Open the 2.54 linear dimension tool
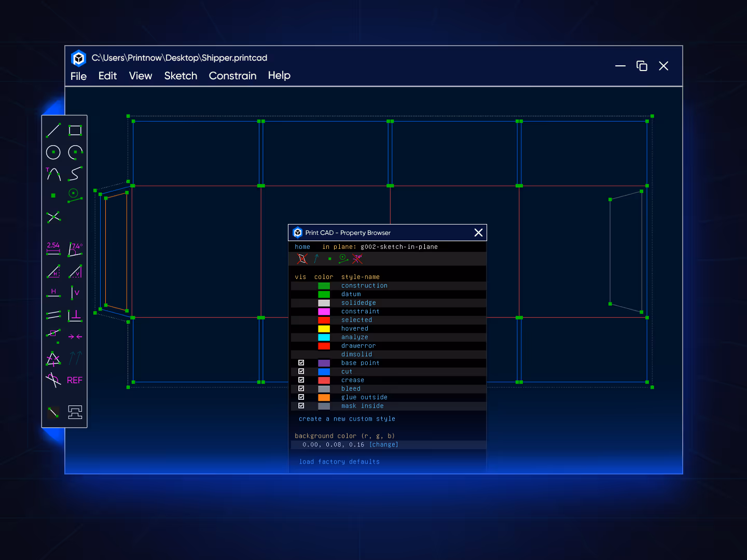The image size is (747, 560). 53,249
